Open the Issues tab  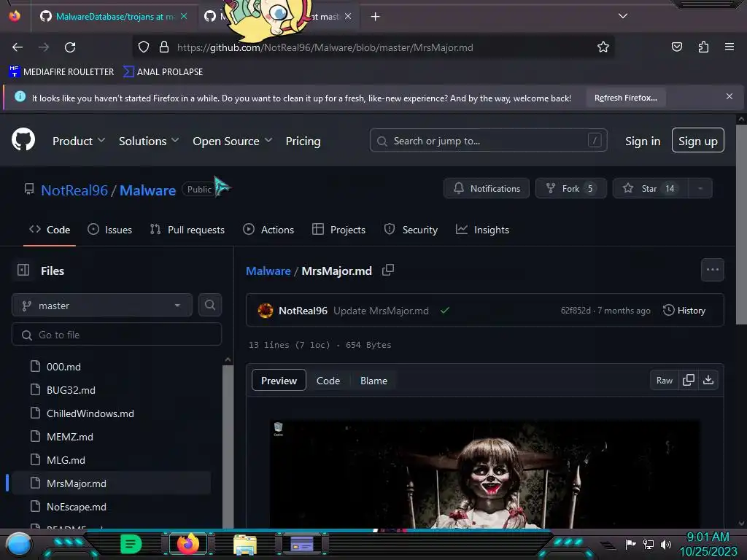[109, 230]
